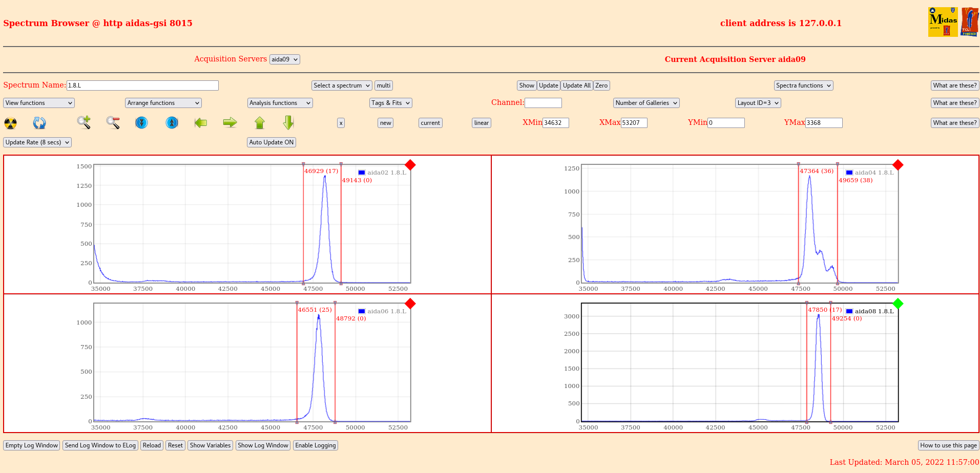Click the Zero button
Viewport: 980px width, 473px height.
601,85
